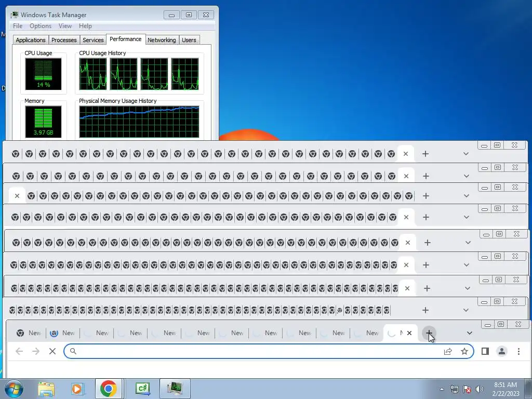
Task: Expand tab search chevron in fourth Chrome window
Action: pos(467,217)
